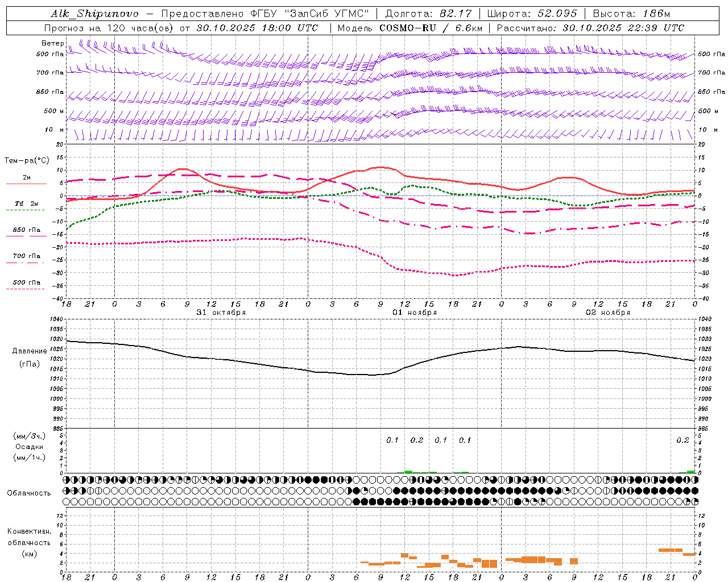Viewport: 728px width, 582px height.
Task: Click the "Облачность" cloud cover label
Action: (x=29, y=493)
